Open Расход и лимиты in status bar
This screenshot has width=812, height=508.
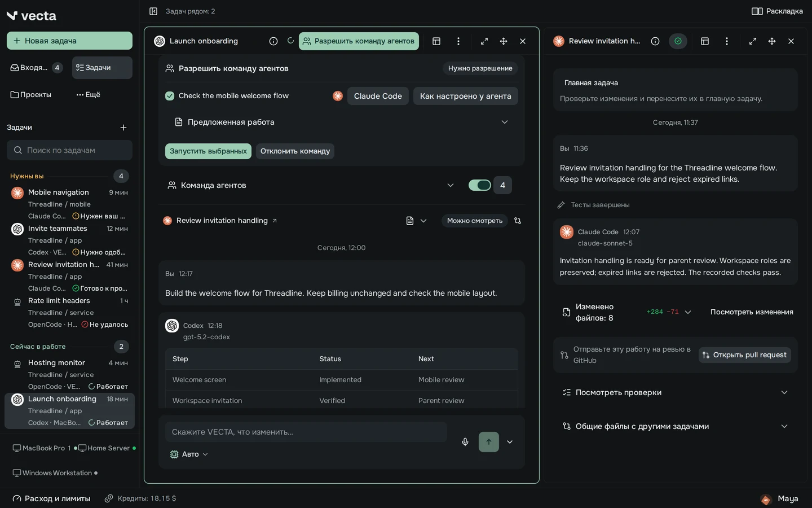coord(51,498)
